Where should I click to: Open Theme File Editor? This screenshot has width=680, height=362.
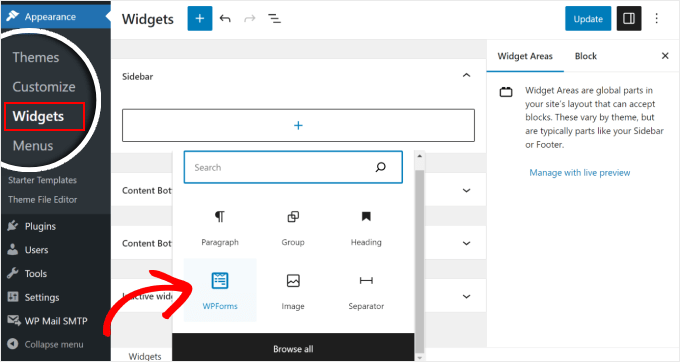42,199
